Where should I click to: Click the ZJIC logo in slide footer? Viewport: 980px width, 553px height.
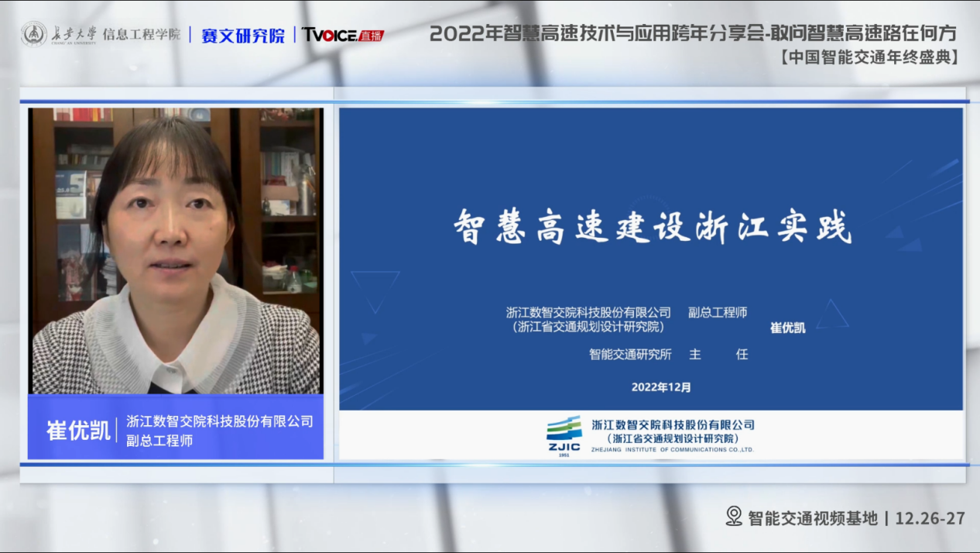564,435
